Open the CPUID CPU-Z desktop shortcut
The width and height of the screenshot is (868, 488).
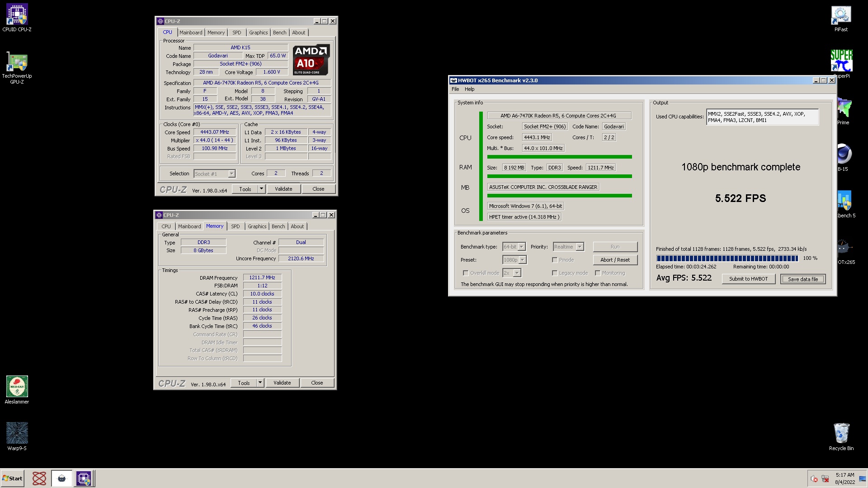pos(17,18)
